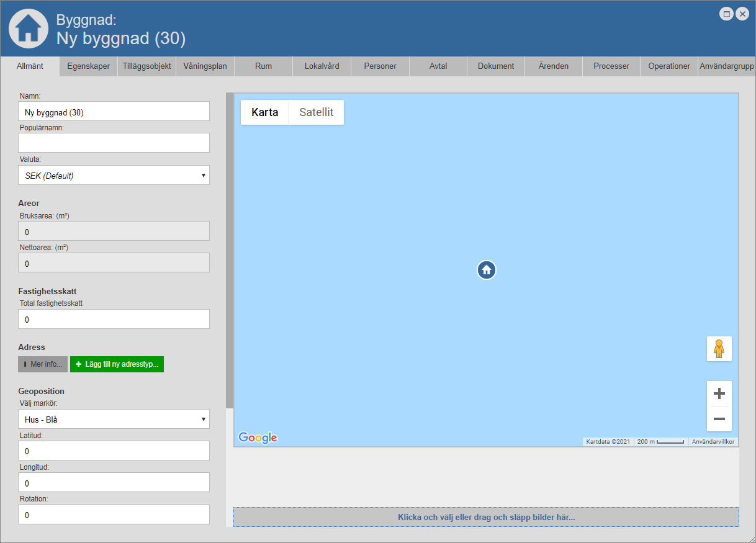
Task: Zoom in on the map
Action: tap(719, 393)
